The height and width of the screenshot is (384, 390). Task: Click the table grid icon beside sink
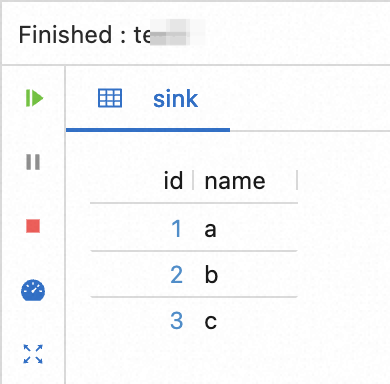pos(110,98)
